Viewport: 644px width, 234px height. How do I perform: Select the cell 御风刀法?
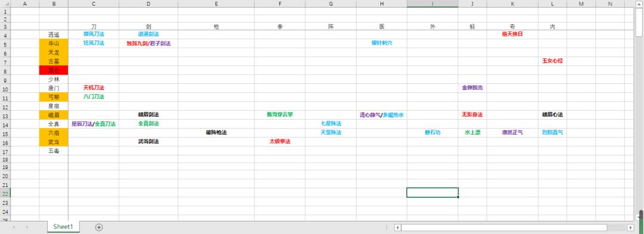[x=94, y=34]
